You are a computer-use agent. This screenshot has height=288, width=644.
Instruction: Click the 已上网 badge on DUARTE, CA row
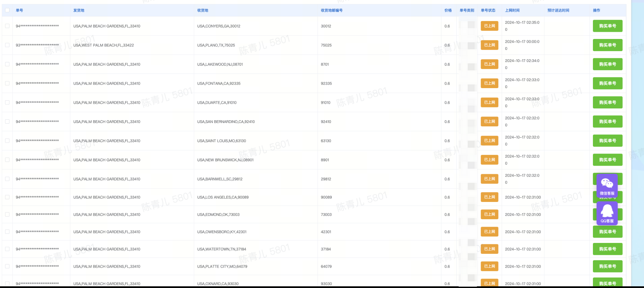(489, 102)
